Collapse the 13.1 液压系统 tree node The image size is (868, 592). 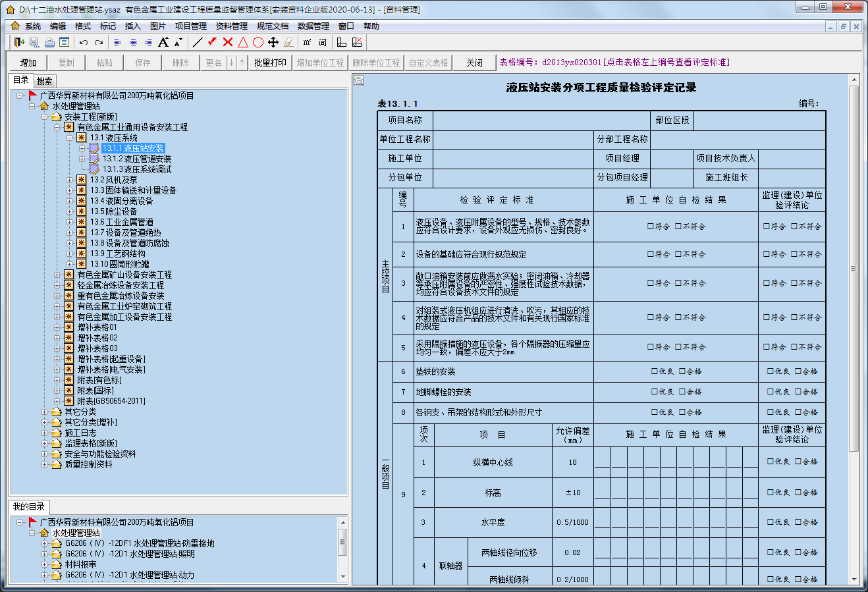[69, 138]
